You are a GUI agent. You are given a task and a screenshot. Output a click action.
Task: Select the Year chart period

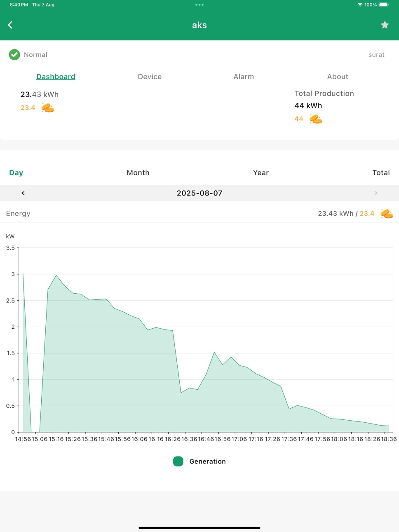pos(261,173)
